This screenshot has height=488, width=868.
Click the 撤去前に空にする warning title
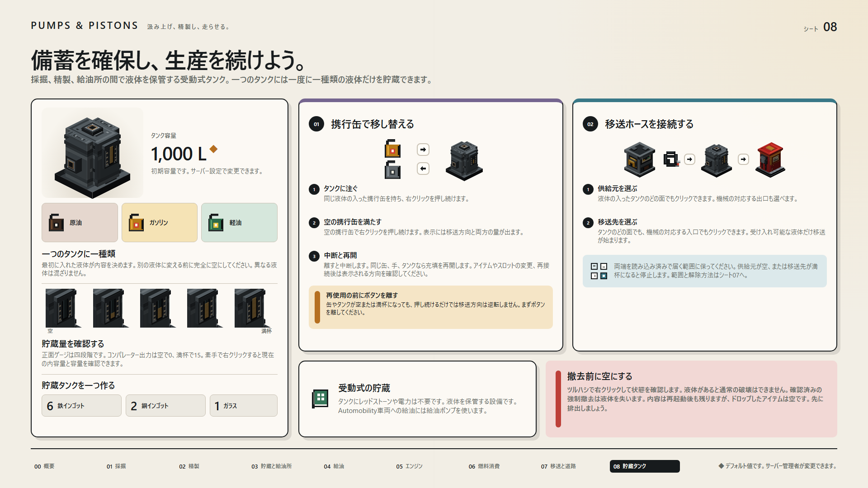click(x=600, y=376)
